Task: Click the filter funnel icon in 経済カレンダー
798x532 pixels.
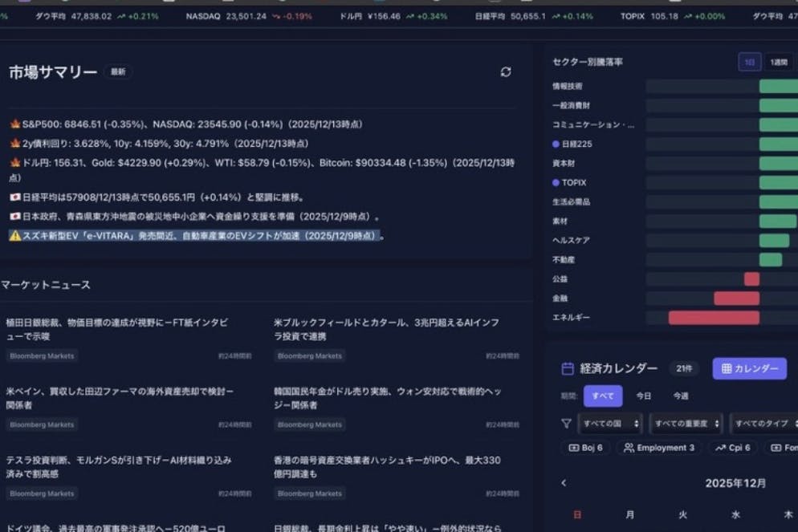Action: [x=566, y=423]
